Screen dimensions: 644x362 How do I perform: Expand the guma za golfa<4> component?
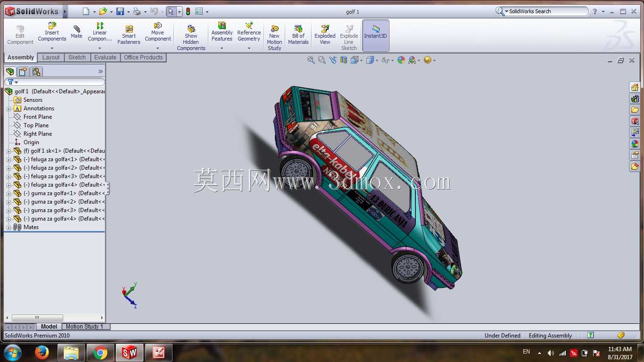point(8,219)
